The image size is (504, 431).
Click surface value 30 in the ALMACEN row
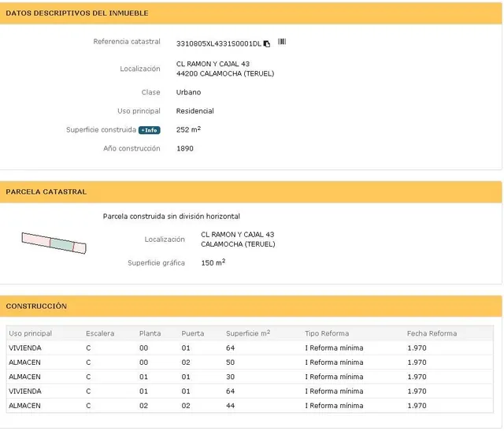point(230,377)
